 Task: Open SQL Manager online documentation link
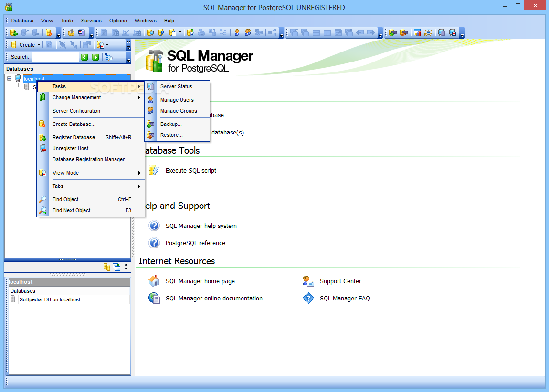214,298
